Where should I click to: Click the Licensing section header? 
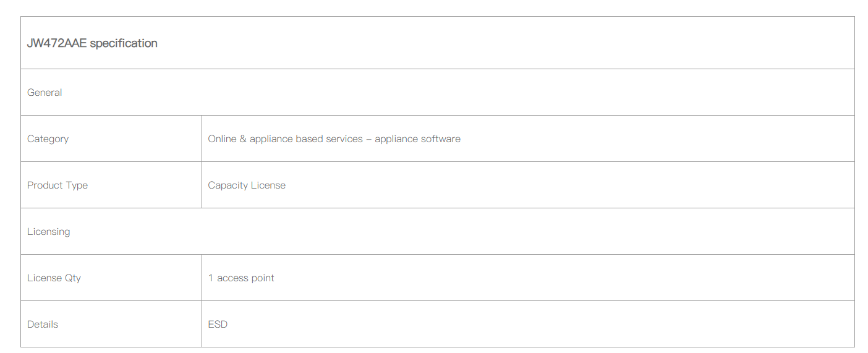click(438, 231)
